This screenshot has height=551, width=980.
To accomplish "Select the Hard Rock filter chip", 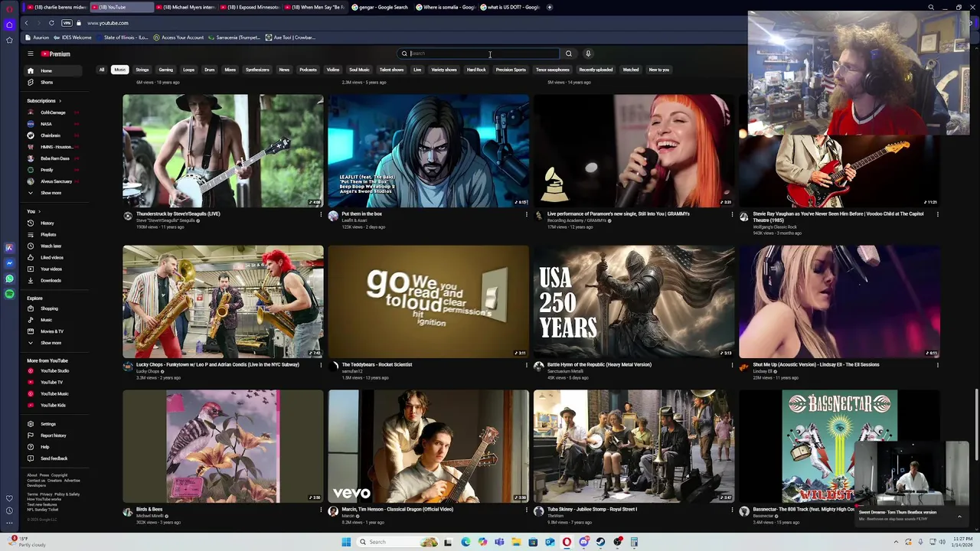I will click(x=476, y=70).
